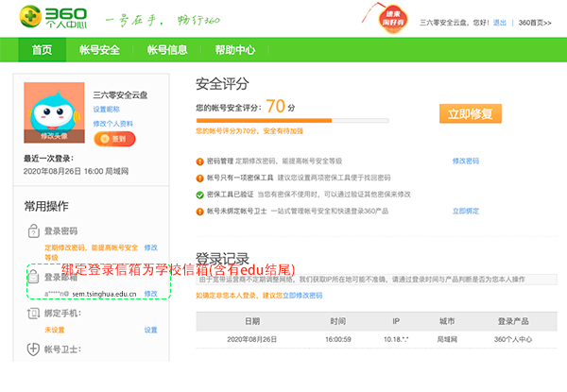The height and width of the screenshot is (392, 567).
Task: Click the 安全评分 heading
Action: pyautogui.click(x=222, y=84)
